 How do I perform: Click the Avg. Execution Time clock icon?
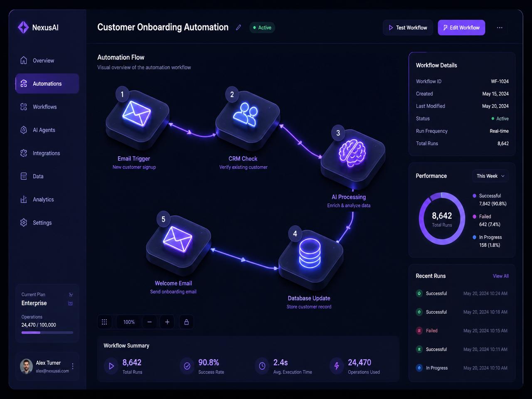(x=262, y=366)
